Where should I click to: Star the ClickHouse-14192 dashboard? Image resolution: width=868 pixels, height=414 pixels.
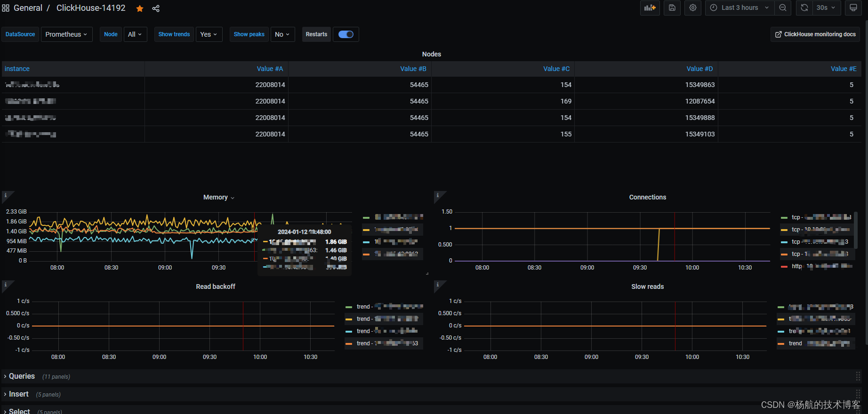[x=140, y=8]
